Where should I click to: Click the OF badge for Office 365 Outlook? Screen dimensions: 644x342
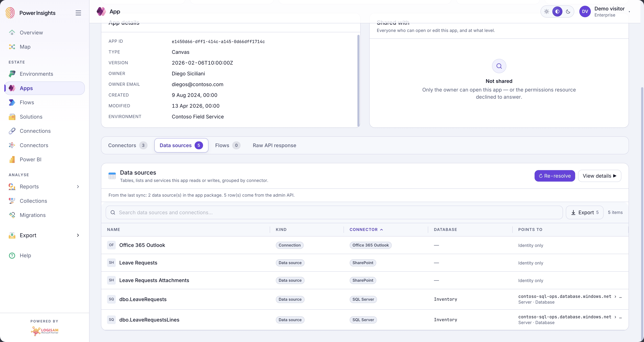(111, 245)
